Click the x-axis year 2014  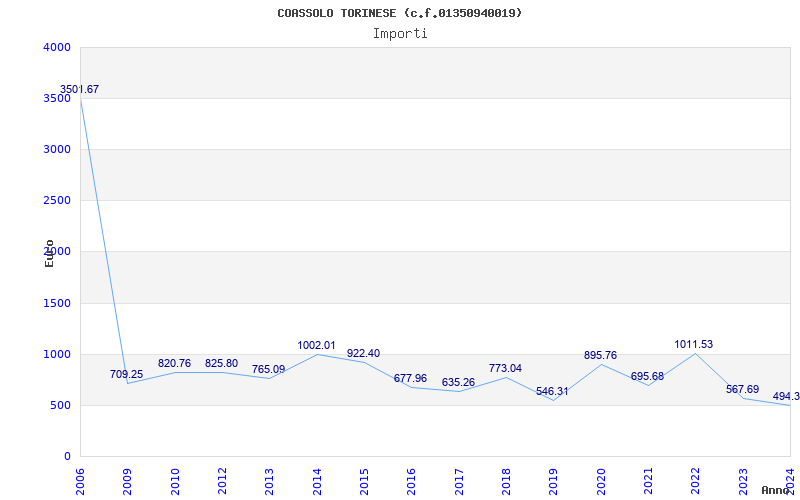317,482
